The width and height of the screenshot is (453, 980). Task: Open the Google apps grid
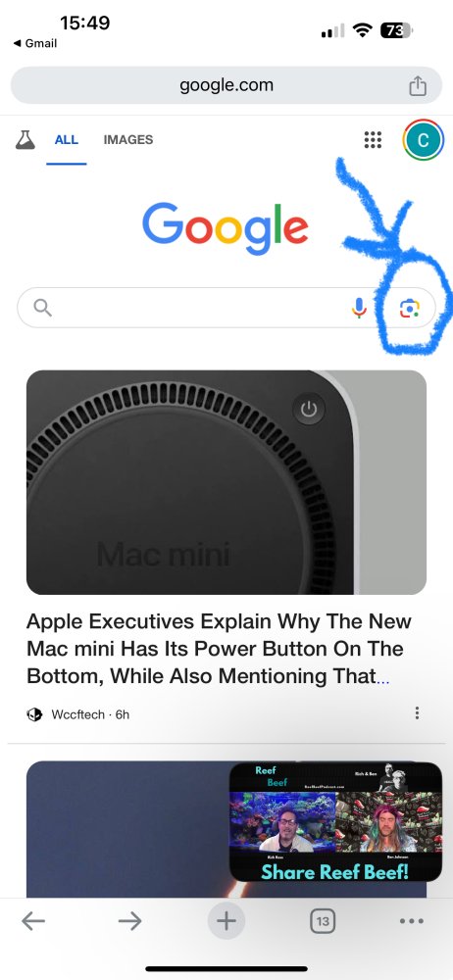point(373,140)
